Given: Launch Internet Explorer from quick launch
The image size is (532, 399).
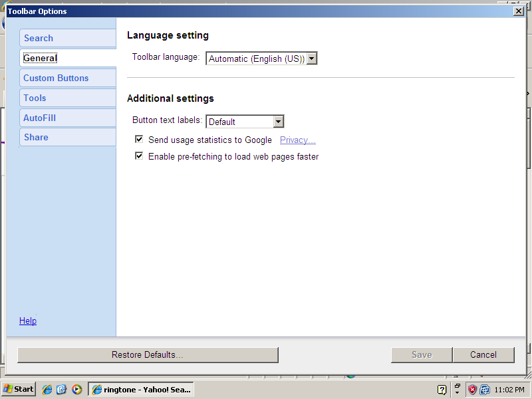Looking at the screenshot, I should [x=47, y=390].
